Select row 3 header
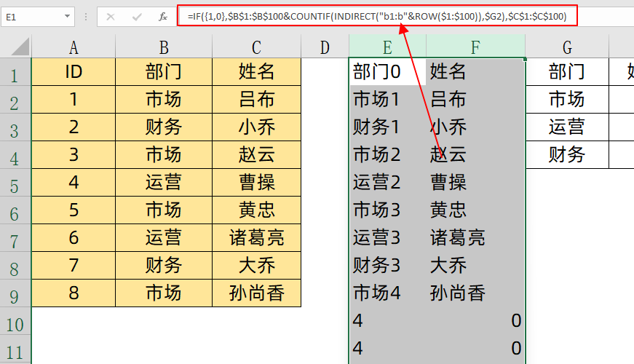This screenshot has width=634, height=364. [x=15, y=127]
